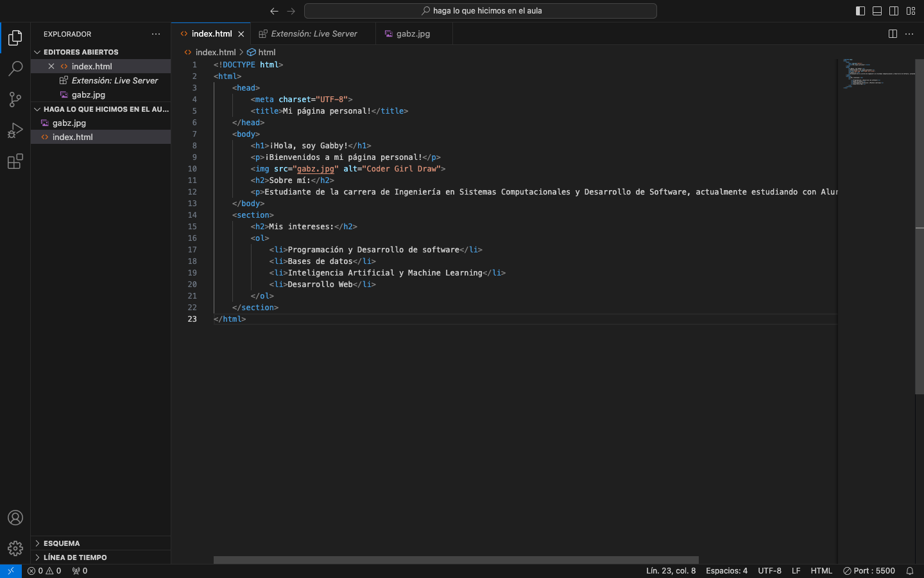Toggle the secondary side bar layout icon
Image resolution: width=924 pixels, height=578 pixels.
894,11
